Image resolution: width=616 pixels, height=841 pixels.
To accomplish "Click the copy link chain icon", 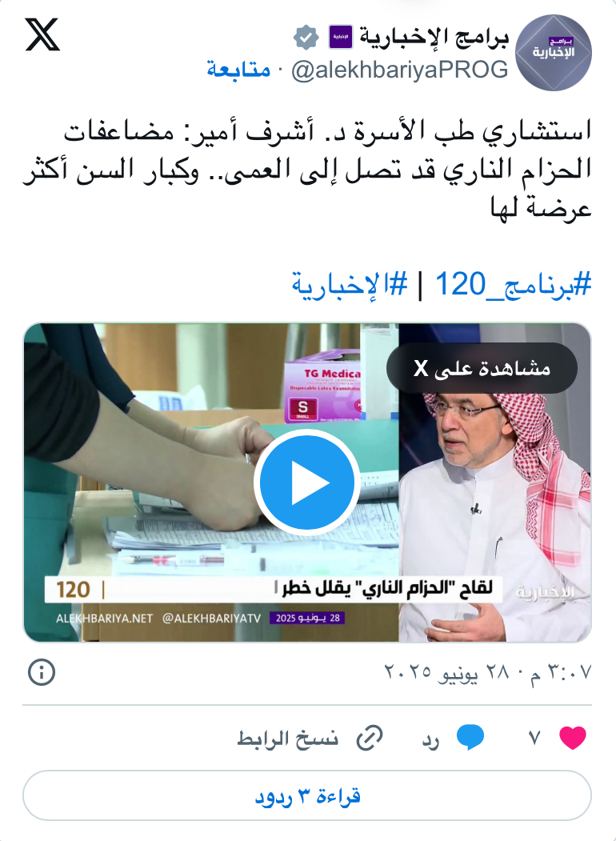I will point(370,738).
